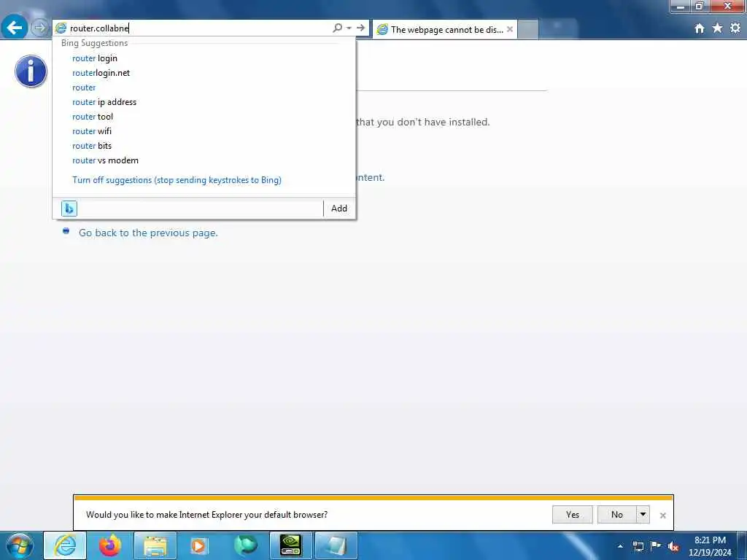The width and height of the screenshot is (747, 560).
Task: Open Action Center flag tray icon
Action: click(656, 545)
